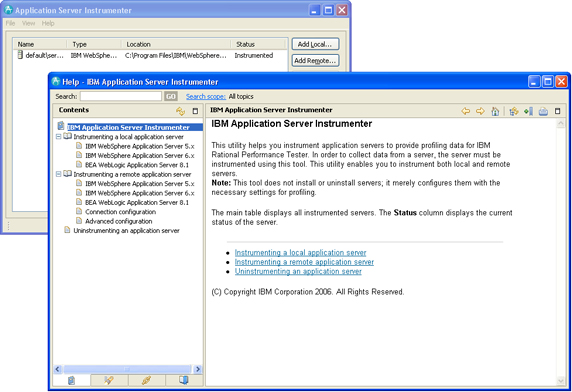The width and height of the screenshot is (572, 392).
Task: Open local IBM WebSphere Application Server 6.x topic
Action: click(140, 156)
